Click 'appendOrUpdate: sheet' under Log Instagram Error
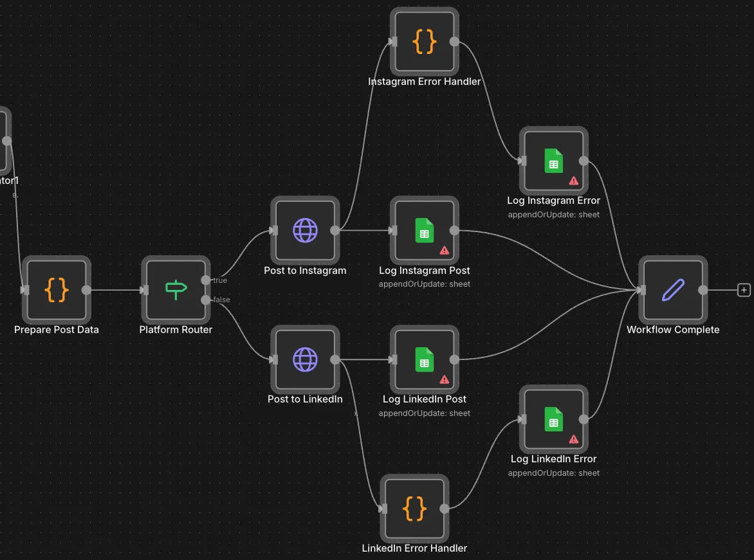Viewport: 754px width, 560px height. point(553,214)
